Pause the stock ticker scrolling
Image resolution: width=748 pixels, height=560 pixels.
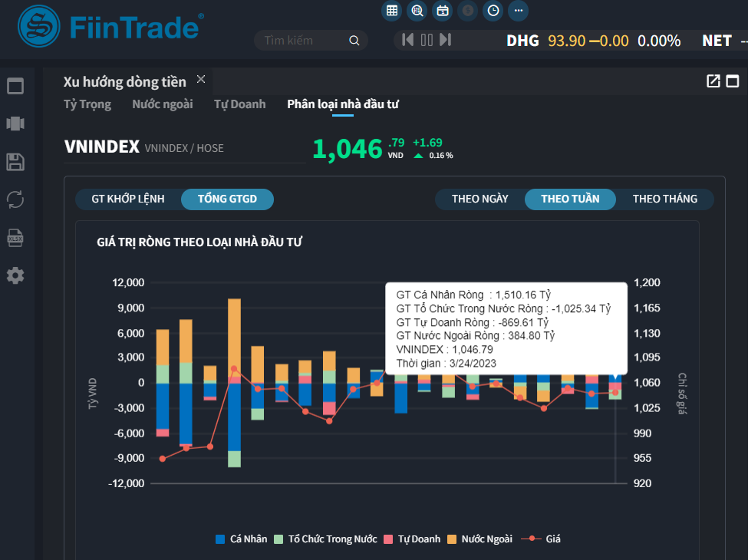pos(427,40)
